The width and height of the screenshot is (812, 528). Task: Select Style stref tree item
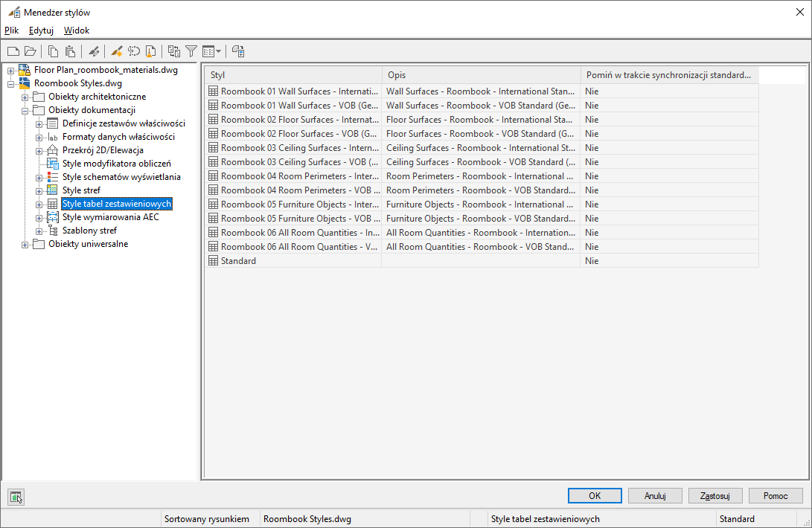point(81,190)
